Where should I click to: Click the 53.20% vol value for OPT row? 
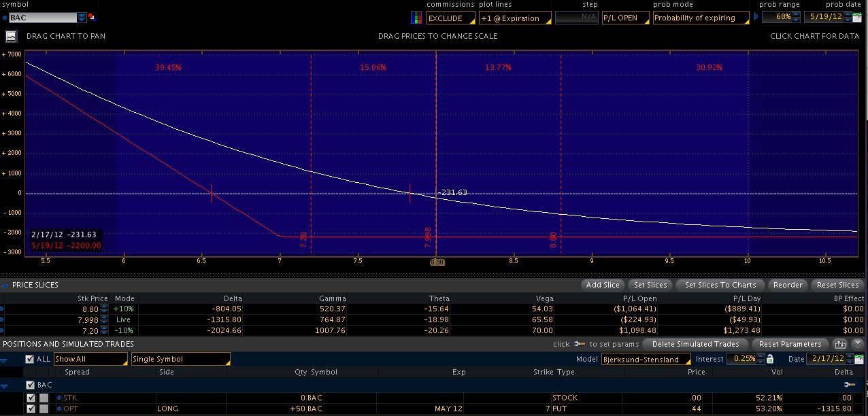(769, 409)
